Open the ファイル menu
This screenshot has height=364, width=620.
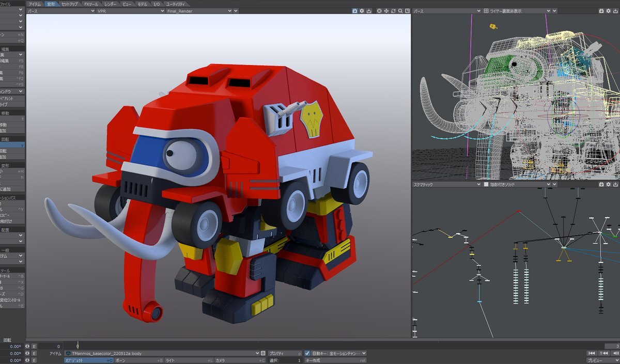point(12,4)
